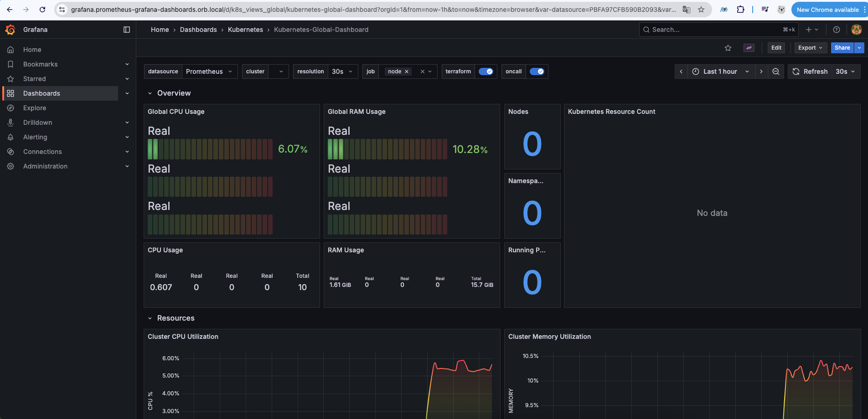Move time range forward with right arrow
Screen dimensions: 868x419
(x=761, y=72)
